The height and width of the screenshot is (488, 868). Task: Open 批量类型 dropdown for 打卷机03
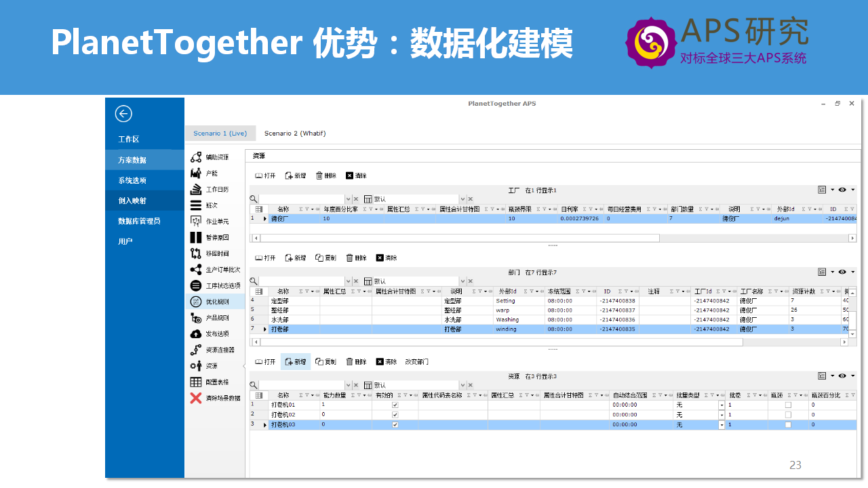[722, 424]
